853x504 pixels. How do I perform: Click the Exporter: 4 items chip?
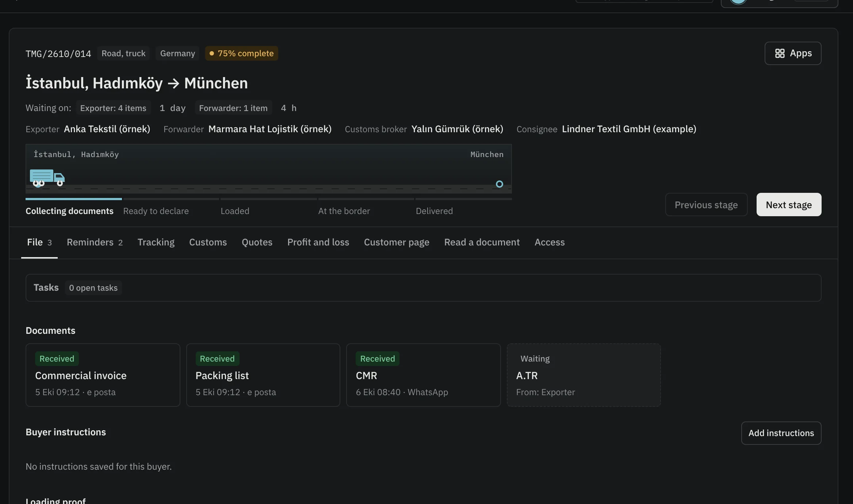click(113, 108)
